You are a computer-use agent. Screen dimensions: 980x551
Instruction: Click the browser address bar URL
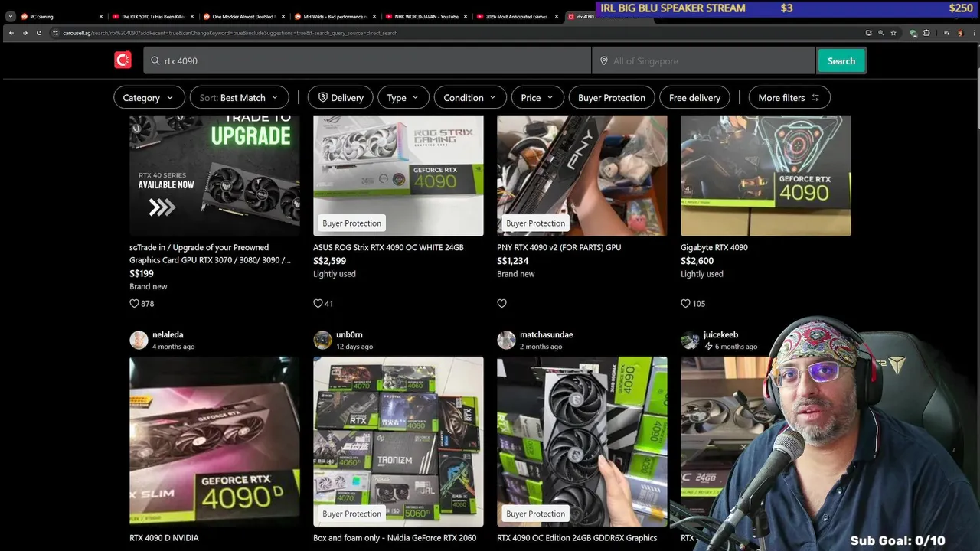230,33
